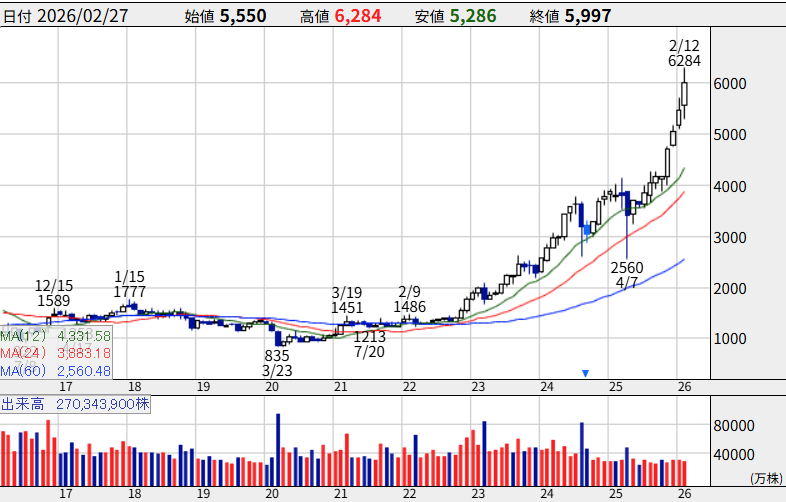Click the 2560 low label dated 4/7
Screen dimensions: 786x502
[x=627, y=268]
